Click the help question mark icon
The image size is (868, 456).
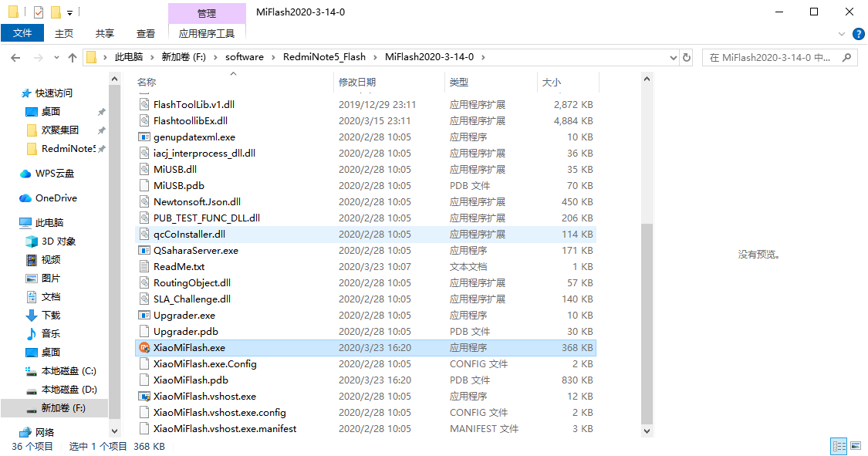858,34
